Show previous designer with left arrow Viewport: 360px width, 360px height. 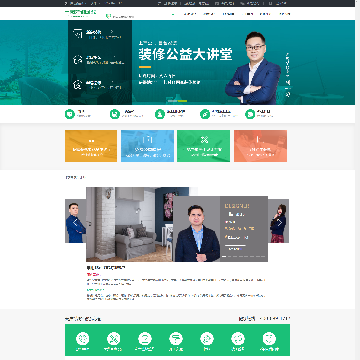coord(75,222)
